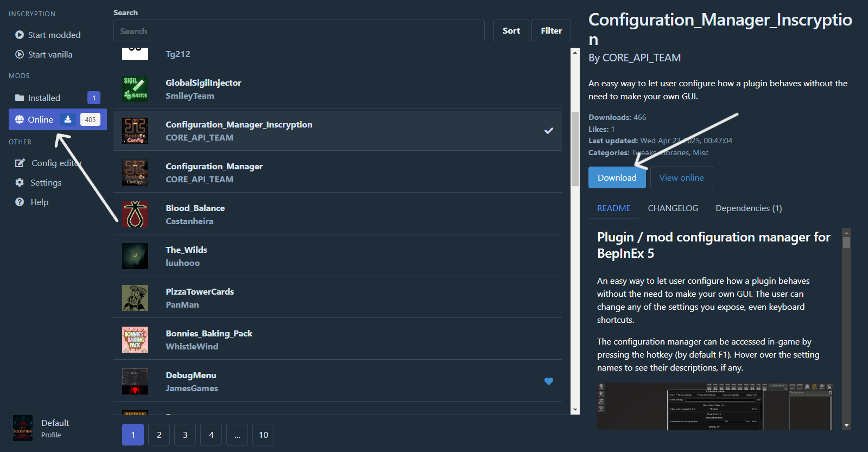Click the Installed count badge 1
This screenshot has width=868, height=452.
[x=94, y=98]
